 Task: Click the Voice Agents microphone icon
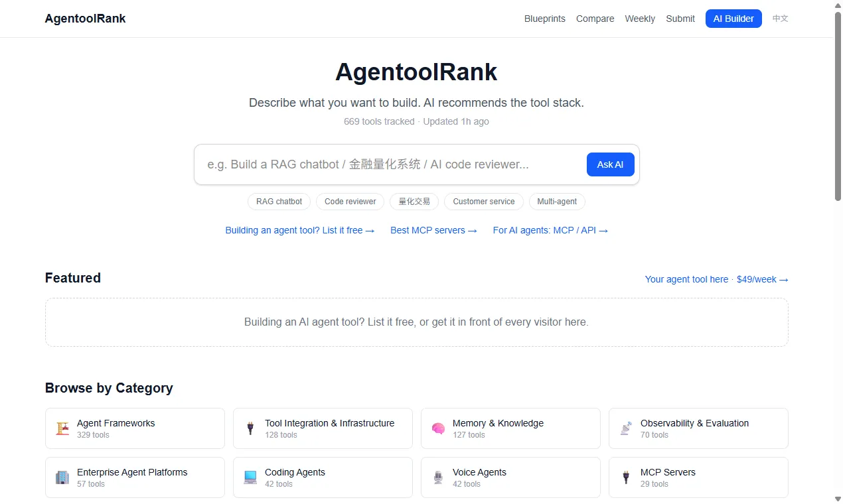coord(438,477)
